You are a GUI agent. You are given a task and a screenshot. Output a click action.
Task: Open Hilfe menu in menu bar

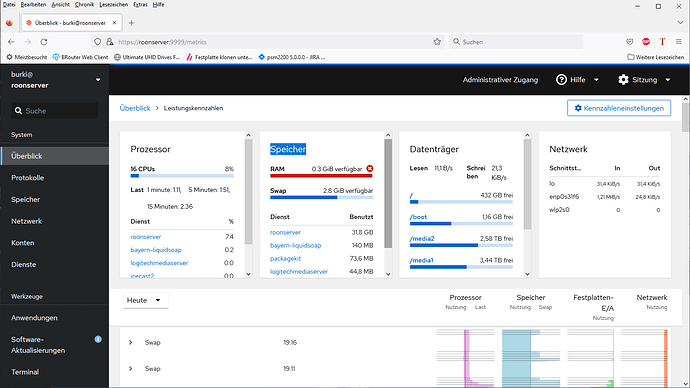tap(158, 4)
